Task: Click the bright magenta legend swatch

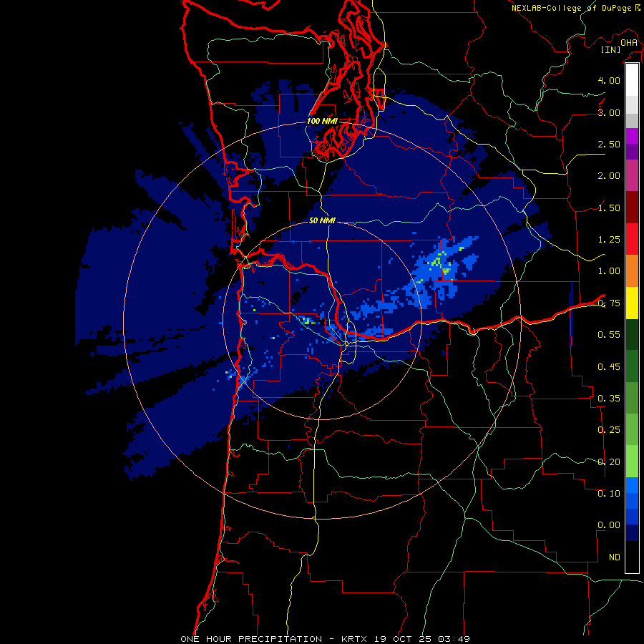Action: [632, 136]
